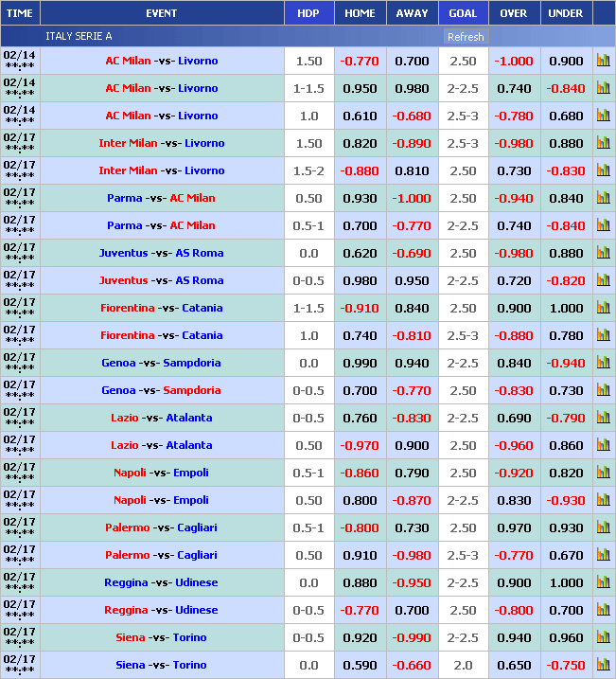
Task: Select the HDP column header
Action: coord(308,13)
